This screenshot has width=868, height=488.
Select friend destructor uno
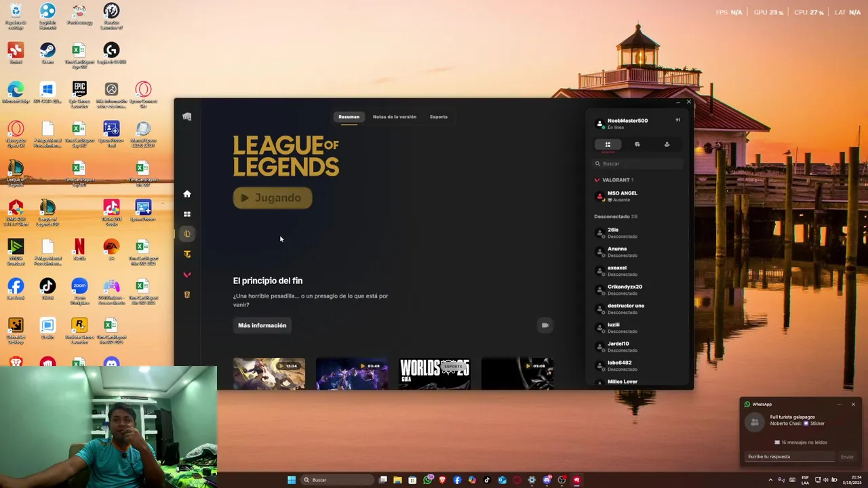(x=637, y=308)
